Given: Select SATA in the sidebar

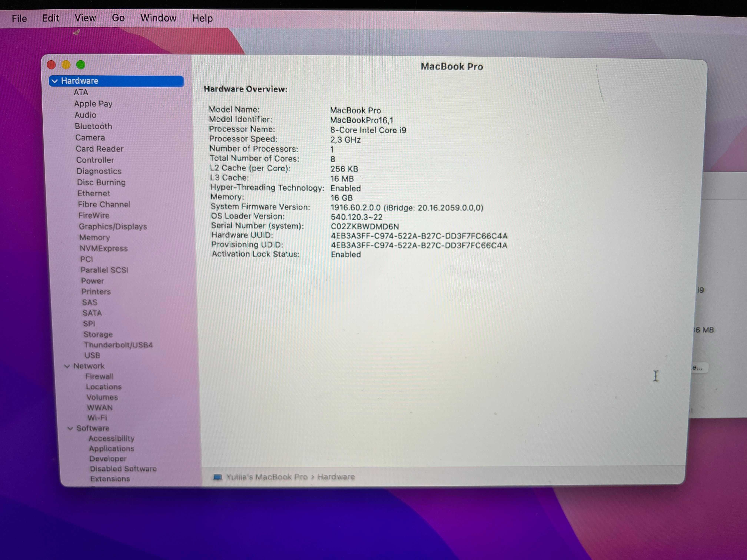Looking at the screenshot, I should [x=92, y=313].
